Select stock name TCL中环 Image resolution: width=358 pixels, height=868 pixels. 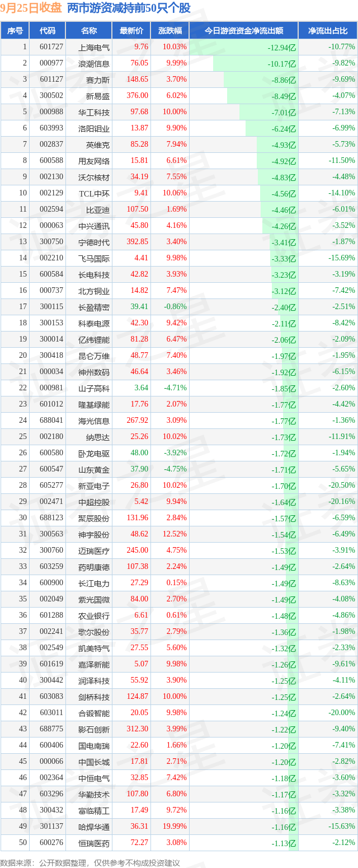(x=95, y=194)
